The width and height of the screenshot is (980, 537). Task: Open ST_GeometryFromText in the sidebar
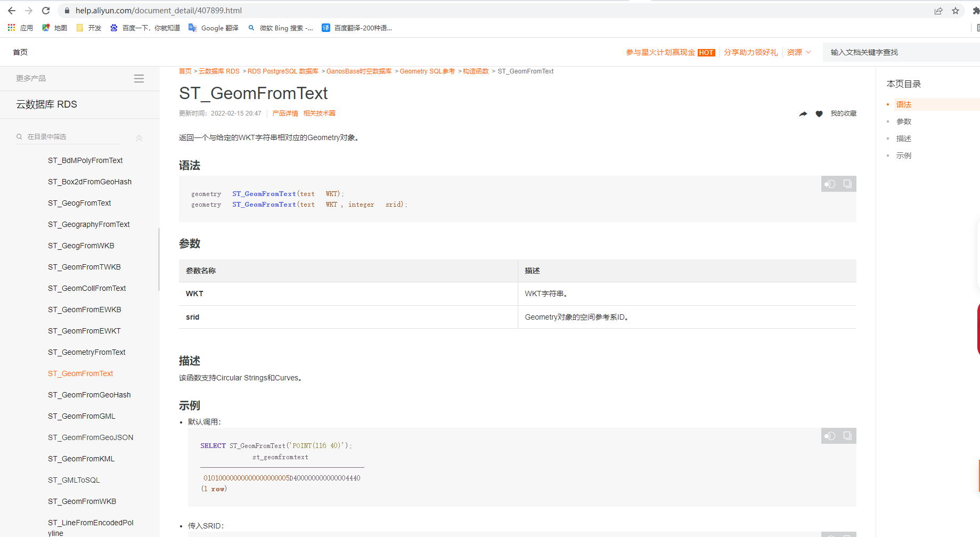[87, 352]
